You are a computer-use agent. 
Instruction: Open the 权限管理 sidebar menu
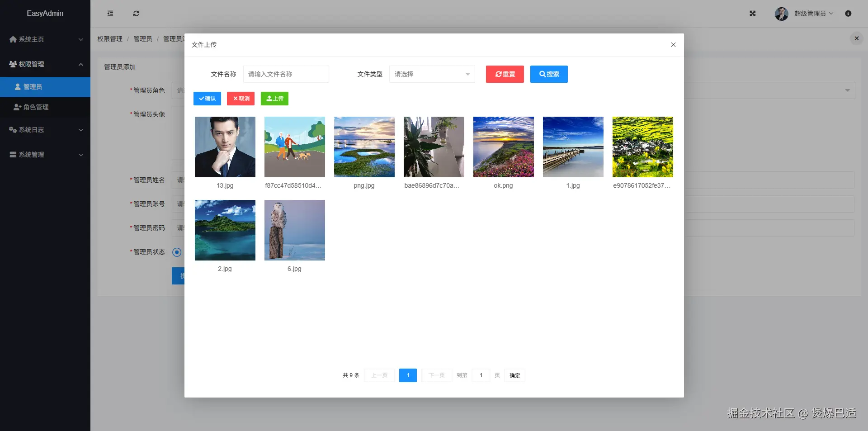pos(45,64)
